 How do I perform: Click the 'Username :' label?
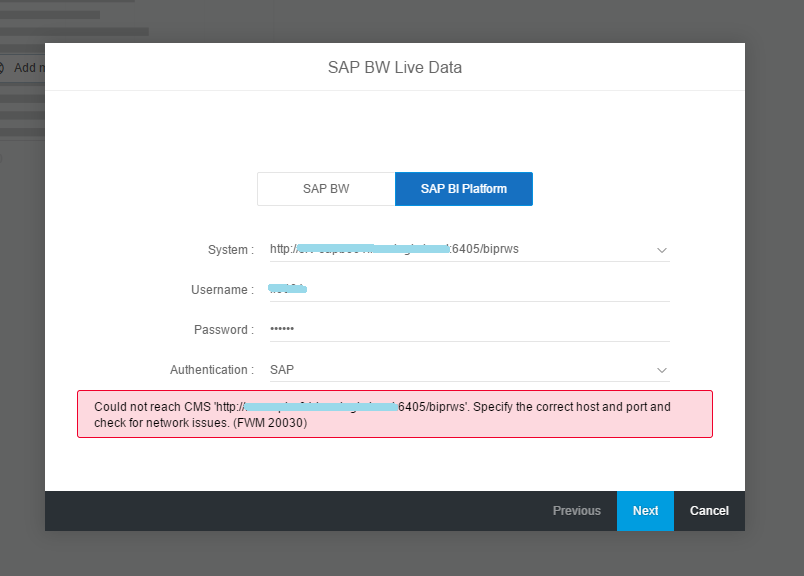pyautogui.click(x=223, y=290)
